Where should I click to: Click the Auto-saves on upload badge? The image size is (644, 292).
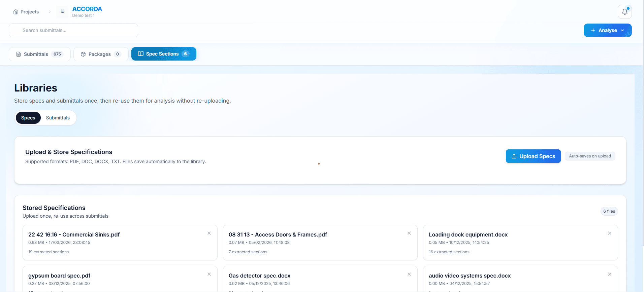pos(590,156)
